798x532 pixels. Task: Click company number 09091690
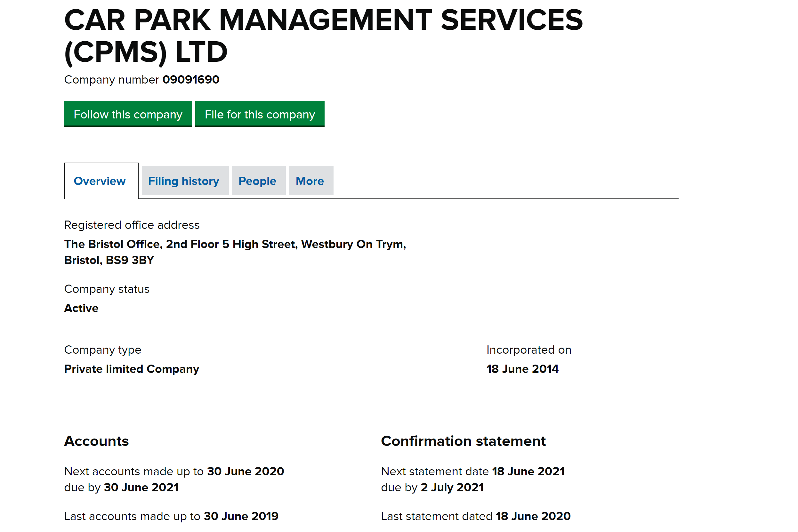pos(191,79)
